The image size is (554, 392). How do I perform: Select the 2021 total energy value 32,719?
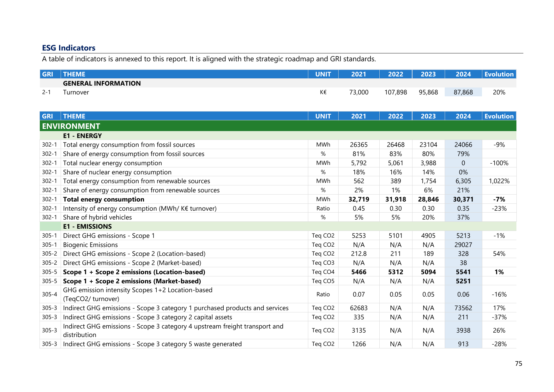[359, 199]
